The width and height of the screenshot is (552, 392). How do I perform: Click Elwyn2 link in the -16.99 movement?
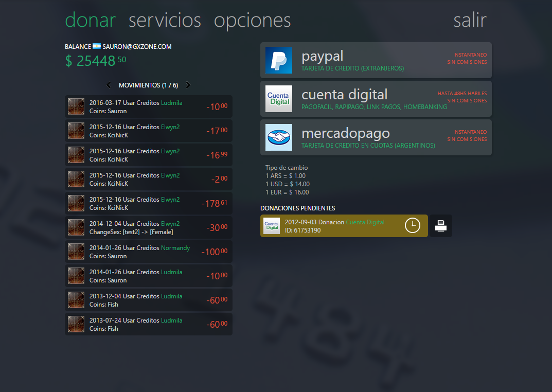pyautogui.click(x=170, y=151)
